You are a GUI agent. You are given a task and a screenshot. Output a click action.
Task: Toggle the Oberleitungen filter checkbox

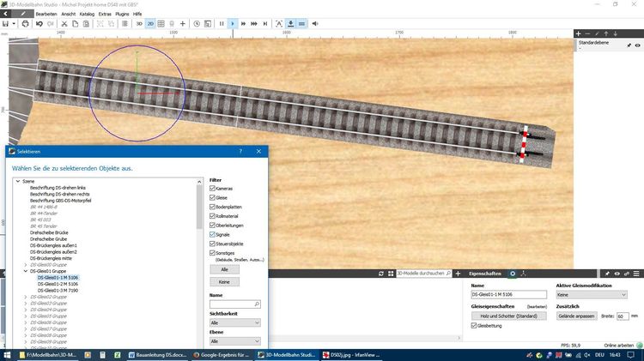click(212, 226)
